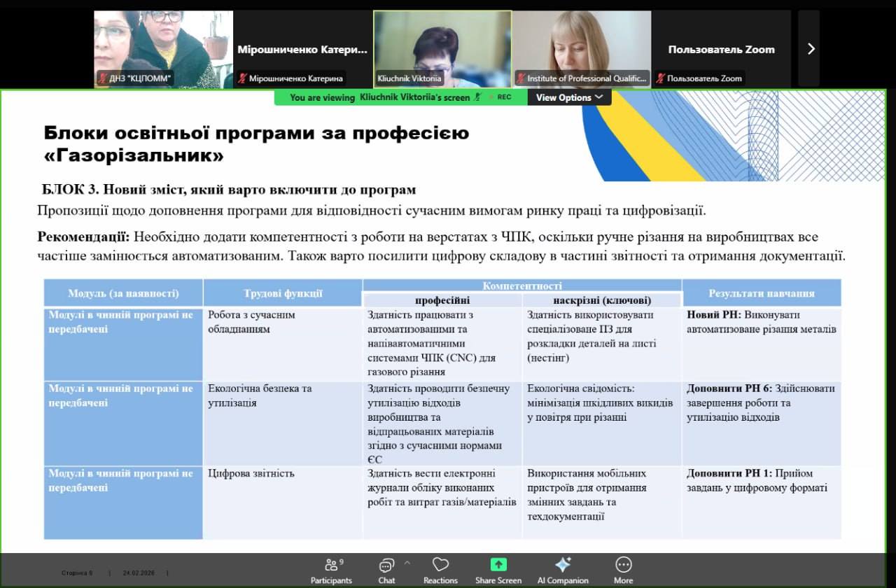Show next participants with right arrow
896x588 pixels.
click(811, 49)
